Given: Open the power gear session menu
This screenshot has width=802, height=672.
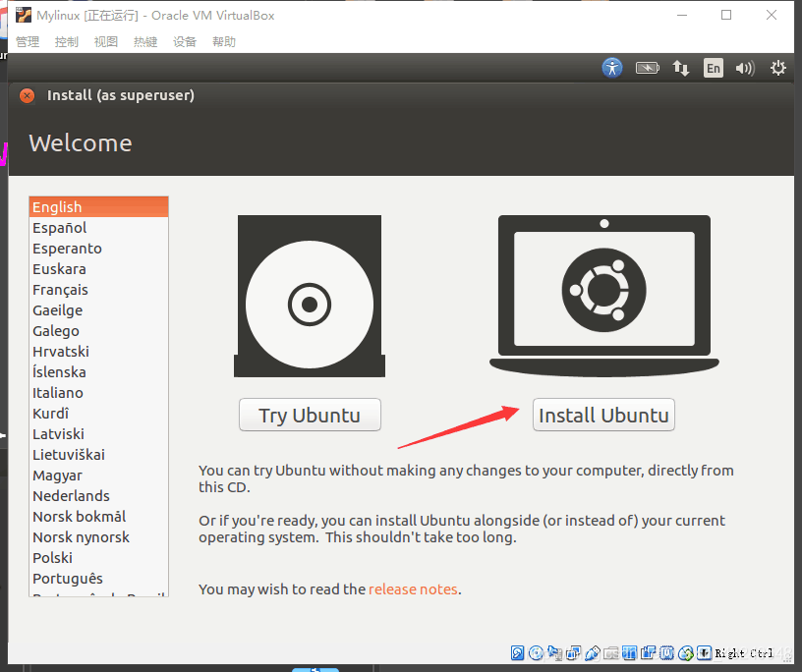Looking at the screenshot, I should click(x=778, y=68).
